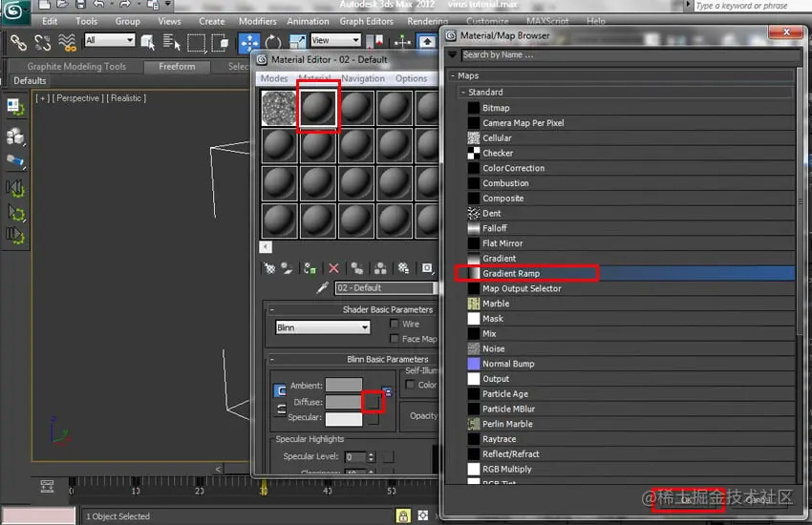The width and height of the screenshot is (812, 525).
Task: Click the Bind to Space Warp icon
Action: coord(67,42)
